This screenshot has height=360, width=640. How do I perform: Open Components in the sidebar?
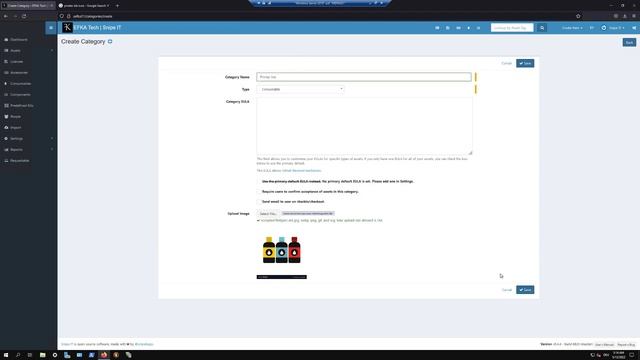(x=20, y=95)
